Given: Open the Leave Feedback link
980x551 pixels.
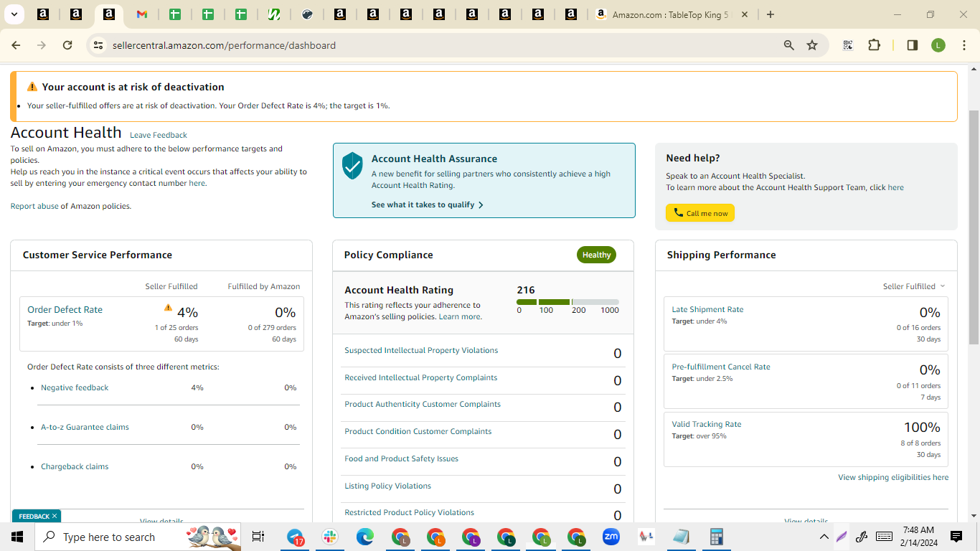Looking at the screenshot, I should pyautogui.click(x=159, y=135).
